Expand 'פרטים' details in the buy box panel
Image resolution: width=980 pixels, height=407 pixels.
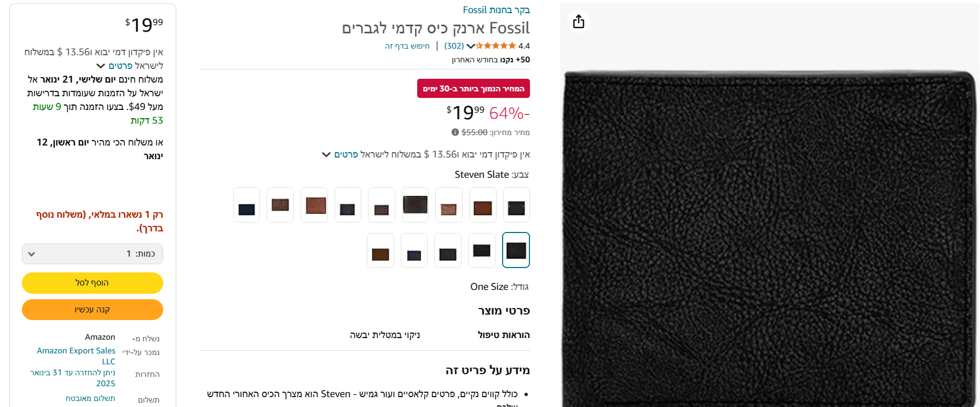114,66
